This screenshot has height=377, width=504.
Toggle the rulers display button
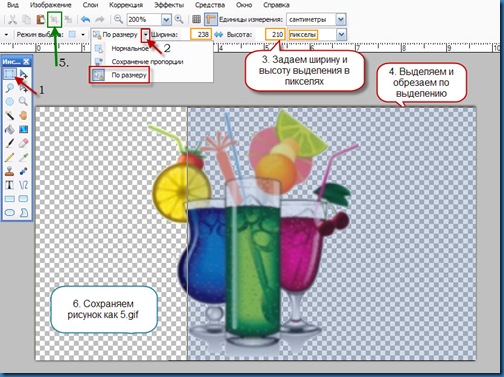[x=211, y=19]
